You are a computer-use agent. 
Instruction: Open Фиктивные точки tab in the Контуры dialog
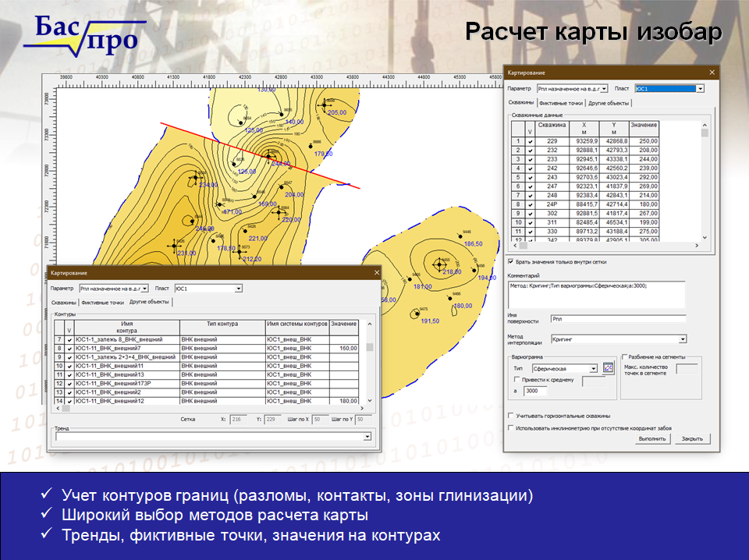[102, 302]
